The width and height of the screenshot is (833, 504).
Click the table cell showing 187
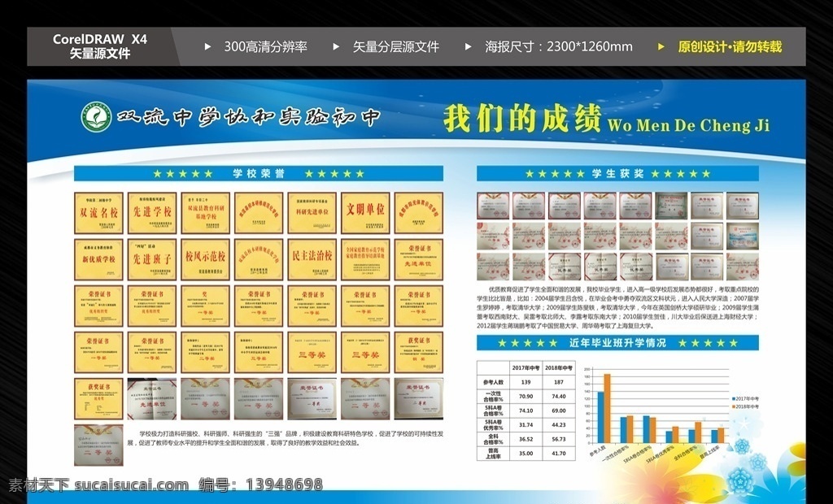click(559, 382)
